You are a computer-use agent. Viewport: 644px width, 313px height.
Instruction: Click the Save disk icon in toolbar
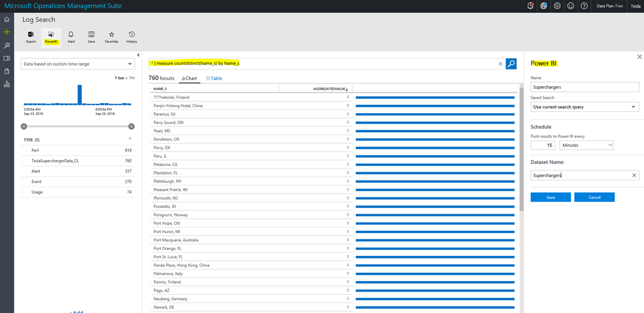[x=91, y=36]
